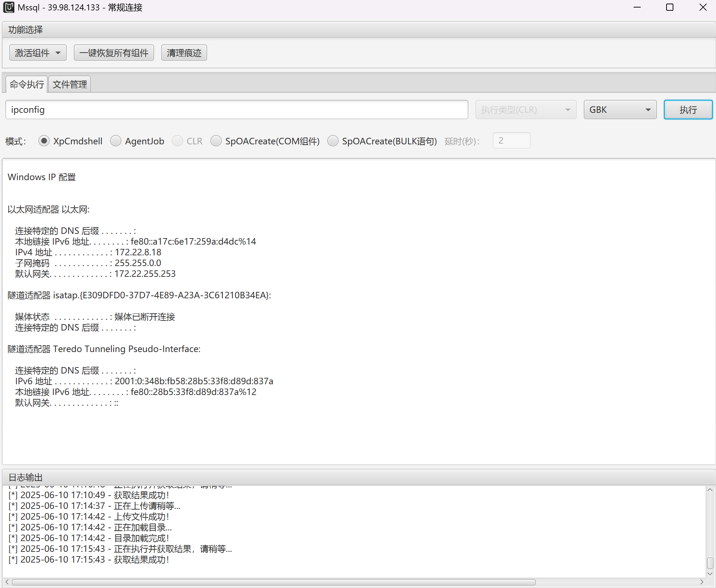Image resolution: width=716 pixels, height=588 pixels.
Task: Select the AgentJob mode radio button
Action: (116, 141)
